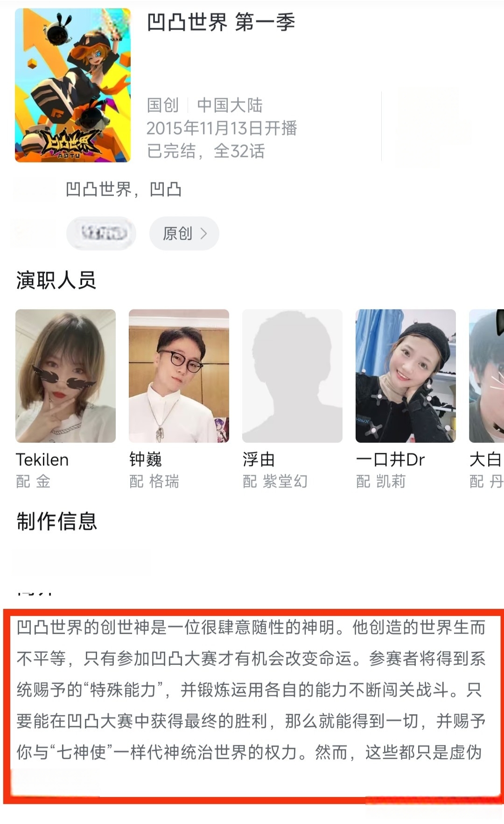Select the blurred tag pill beside 原创

101,233
